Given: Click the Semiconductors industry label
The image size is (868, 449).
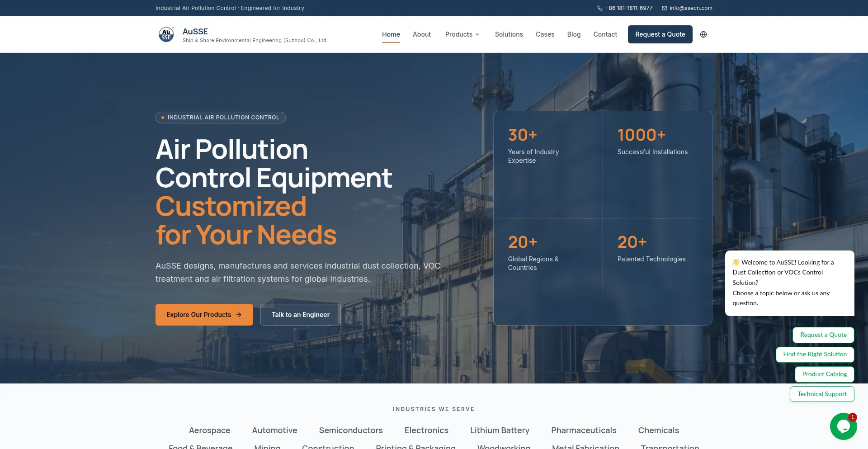Looking at the screenshot, I should point(351,430).
